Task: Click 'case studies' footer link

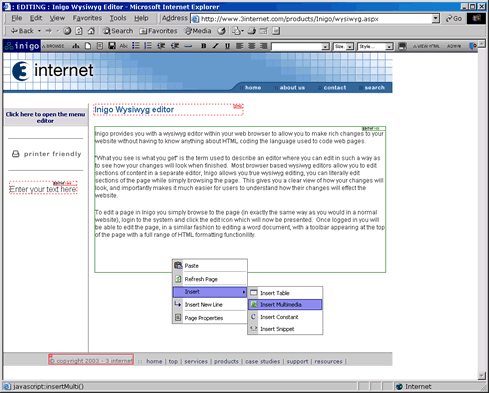Action: (x=262, y=361)
